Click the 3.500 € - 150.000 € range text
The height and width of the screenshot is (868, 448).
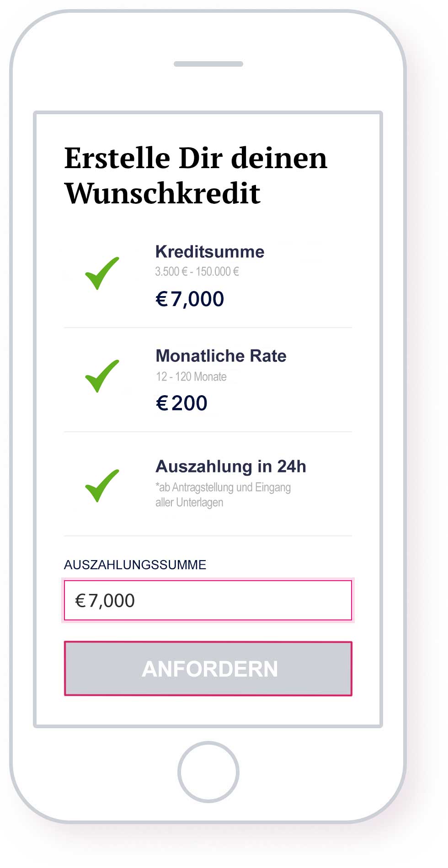[197, 272]
